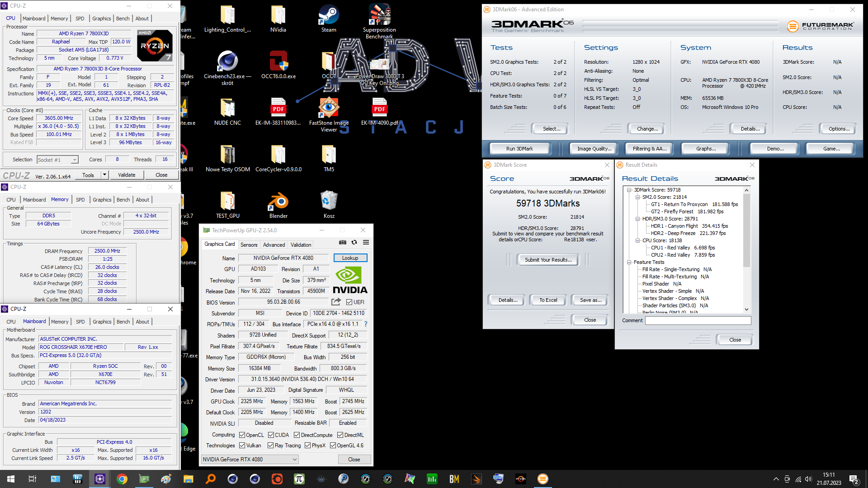Click the File Explorer taskbar icon

click(189, 479)
